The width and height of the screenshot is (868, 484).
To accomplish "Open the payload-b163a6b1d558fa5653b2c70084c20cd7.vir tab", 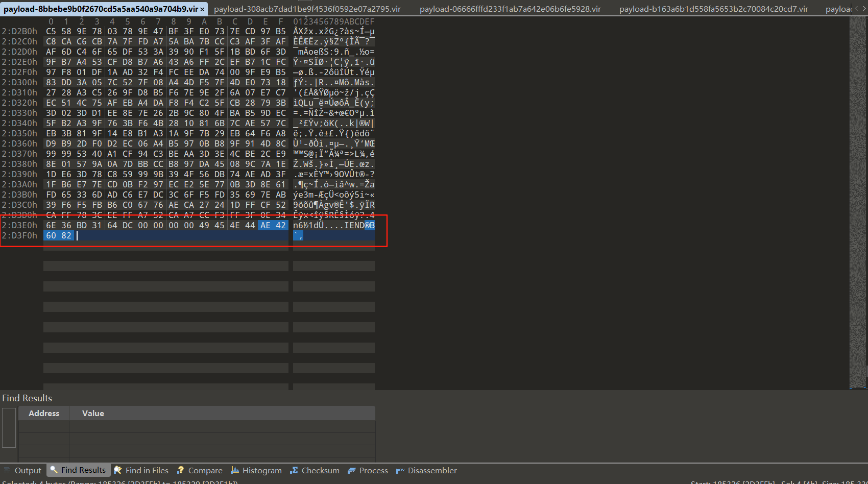I will 714,9.
